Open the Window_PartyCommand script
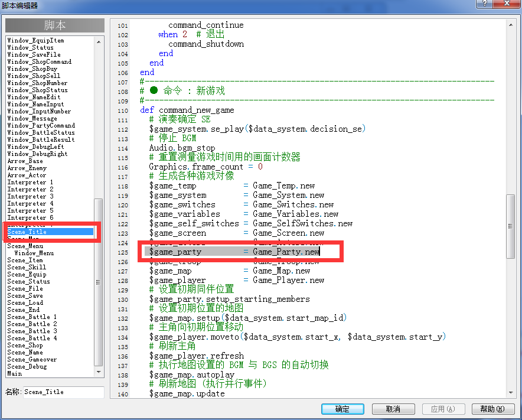522x420 pixels. (41, 125)
